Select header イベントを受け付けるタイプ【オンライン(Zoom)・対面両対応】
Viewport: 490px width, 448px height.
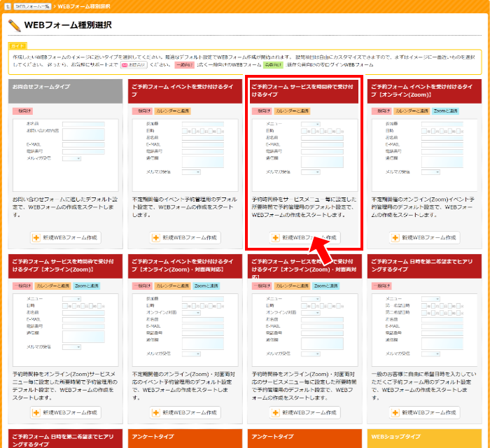185,266
